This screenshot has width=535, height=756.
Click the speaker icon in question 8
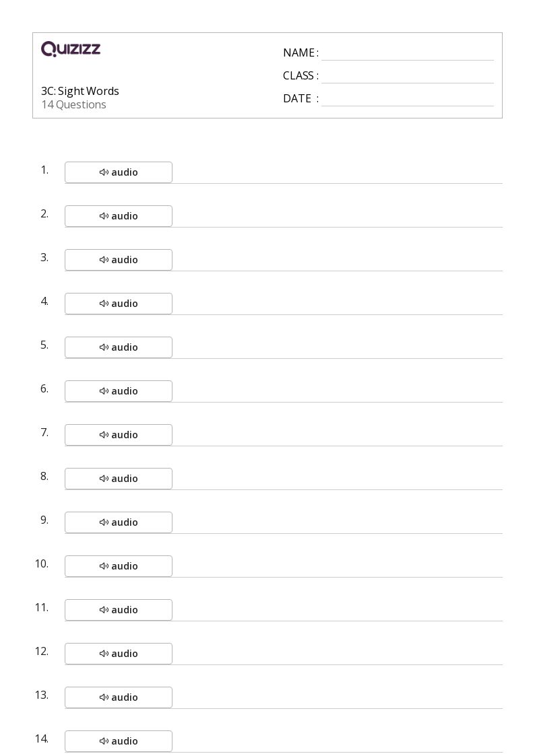point(104,479)
